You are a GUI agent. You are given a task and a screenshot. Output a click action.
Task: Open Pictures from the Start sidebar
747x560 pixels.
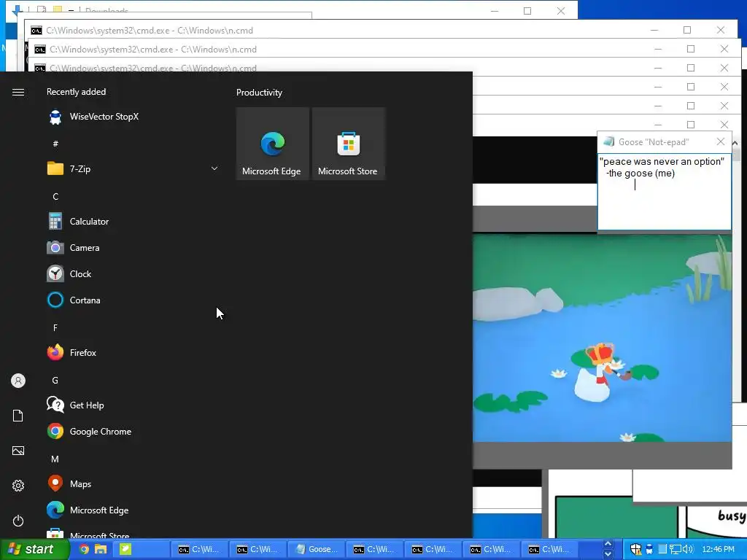pyautogui.click(x=18, y=451)
